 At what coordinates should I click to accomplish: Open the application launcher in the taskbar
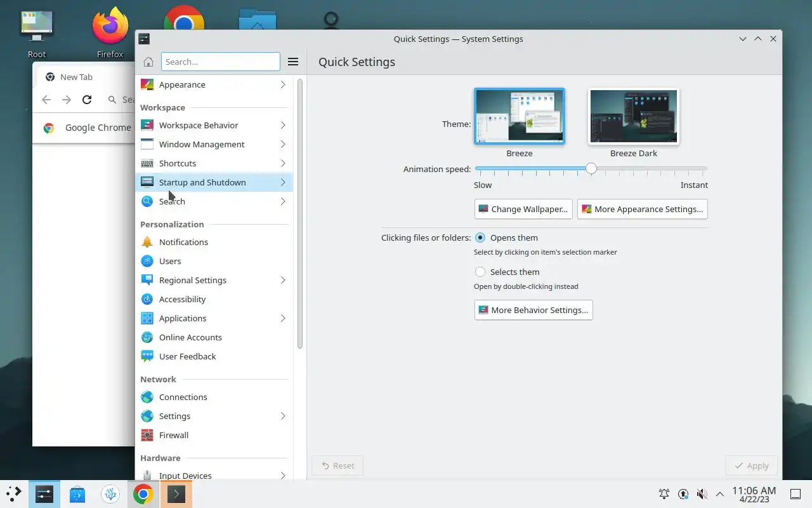click(x=13, y=493)
